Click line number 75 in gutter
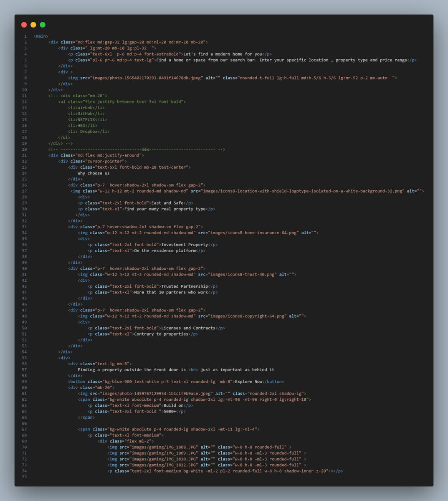 (24, 477)
